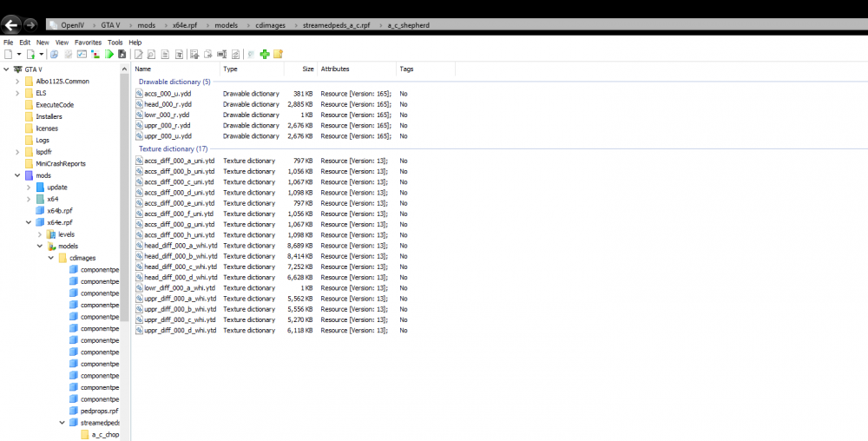
Task: Collapse the Texture dictionary (17) group
Action: coord(174,148)
